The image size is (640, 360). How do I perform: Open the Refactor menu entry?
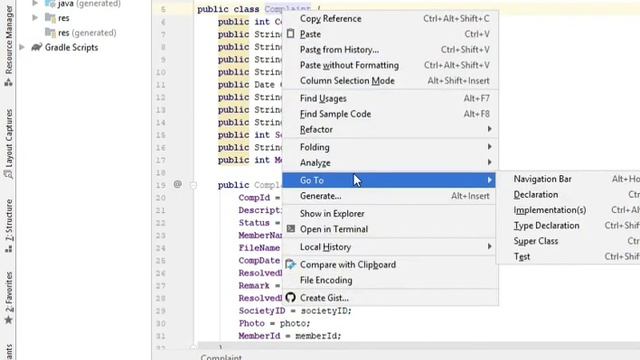click(x=390, y=129)
